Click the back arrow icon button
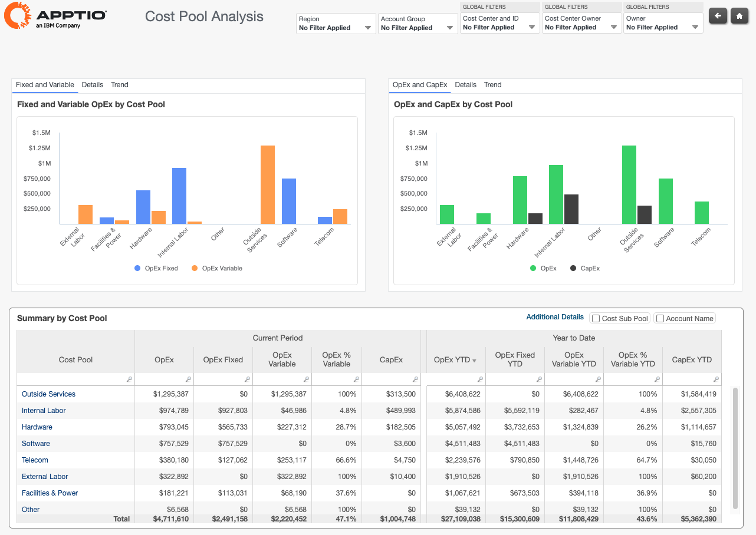756x535 pixels. [718, 16]
